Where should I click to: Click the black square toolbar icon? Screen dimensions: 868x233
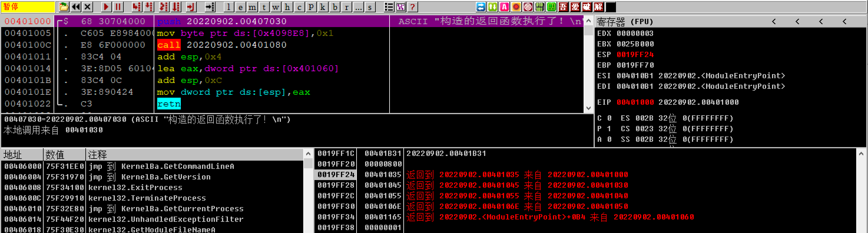(x=611, y=7)
